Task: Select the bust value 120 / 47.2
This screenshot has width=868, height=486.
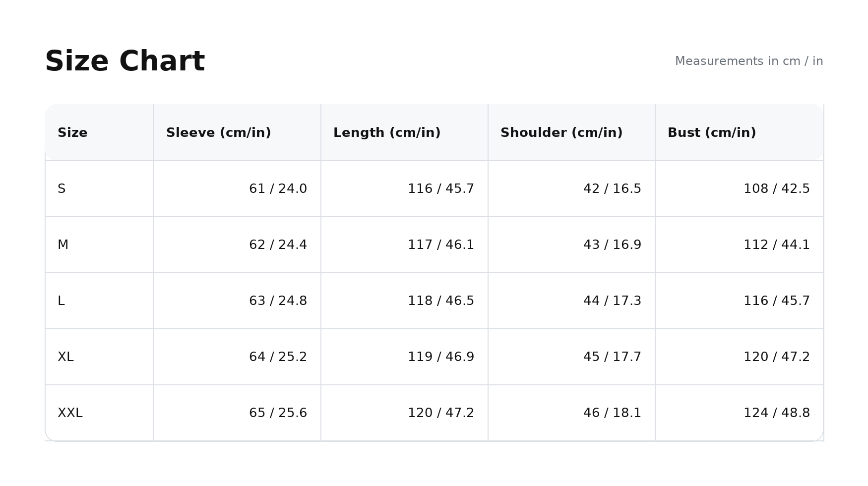Action: (776, 357)
